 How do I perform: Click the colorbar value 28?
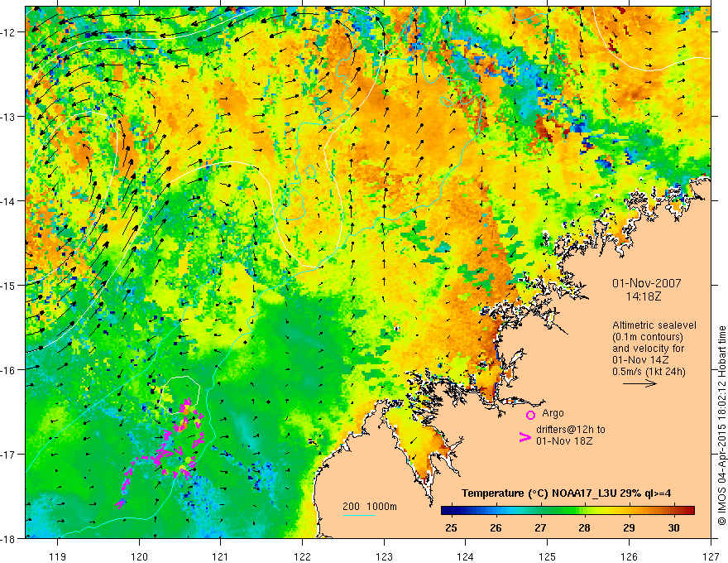(585, 527)
